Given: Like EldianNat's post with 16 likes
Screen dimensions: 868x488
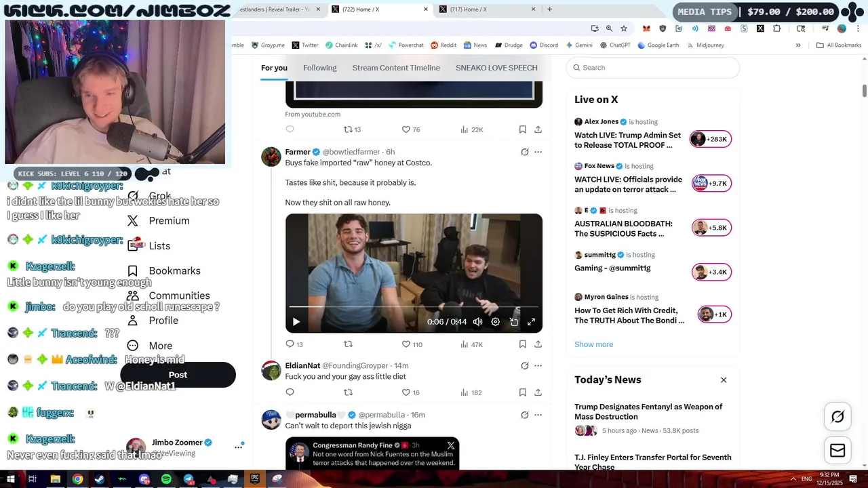Looking at the screenshot, I should pyautogui.click(x=411, y=392).
